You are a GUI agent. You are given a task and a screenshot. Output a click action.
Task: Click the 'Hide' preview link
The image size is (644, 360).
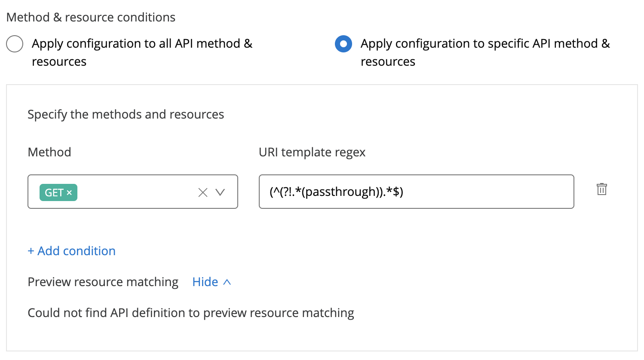coord(205,282)
